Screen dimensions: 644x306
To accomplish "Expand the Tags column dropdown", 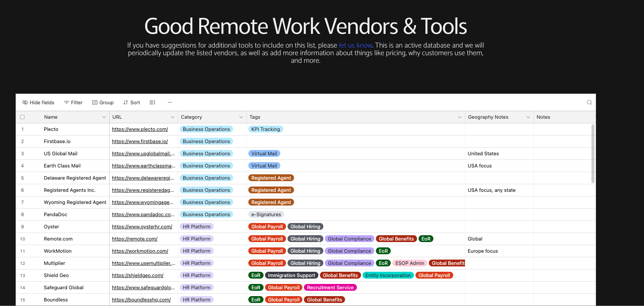I will pos(460,117).
